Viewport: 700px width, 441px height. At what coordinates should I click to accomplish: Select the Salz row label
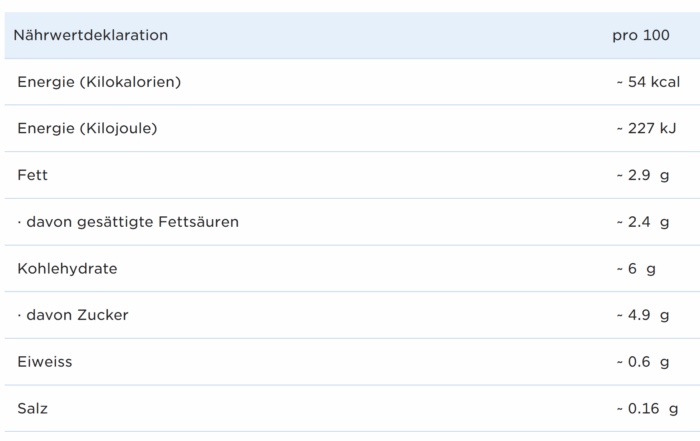click(32, 409)
